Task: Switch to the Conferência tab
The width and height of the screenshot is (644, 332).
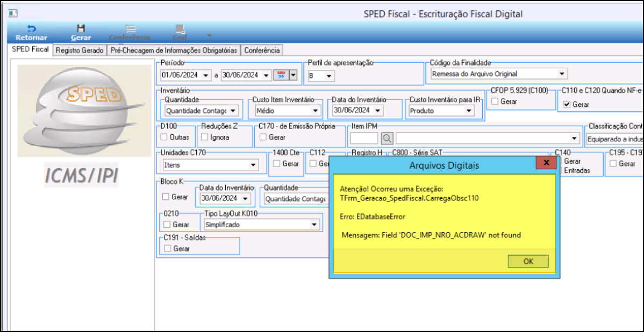Action: click(x=262, y=50)
